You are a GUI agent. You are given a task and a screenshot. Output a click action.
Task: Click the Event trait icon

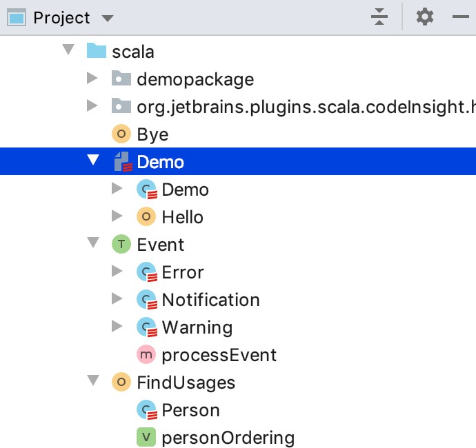coord(121,245)
